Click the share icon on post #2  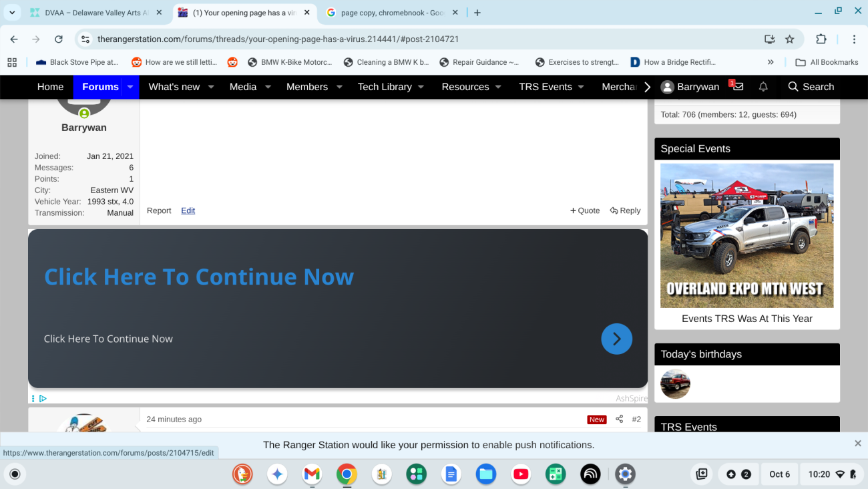[x=619, y=419]
